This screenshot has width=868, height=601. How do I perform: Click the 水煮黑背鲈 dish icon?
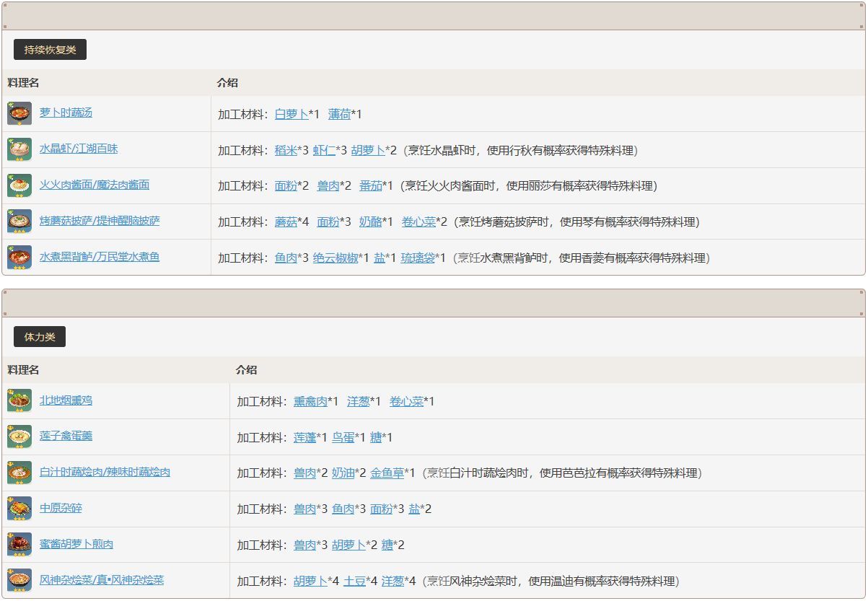(x=19, y=258)
